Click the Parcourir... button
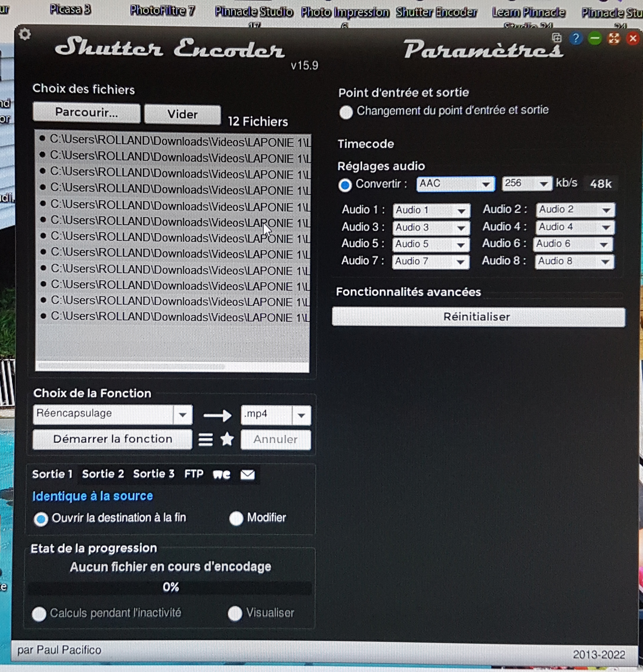The width and height of the screenshot is (643, 672). (x=86, y=113)
